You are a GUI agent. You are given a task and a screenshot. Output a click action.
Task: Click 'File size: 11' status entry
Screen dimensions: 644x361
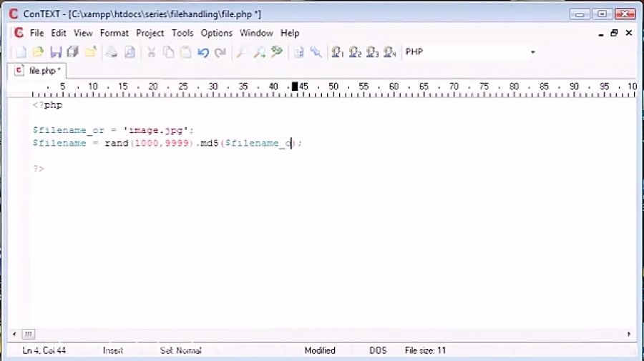point(425,350)
